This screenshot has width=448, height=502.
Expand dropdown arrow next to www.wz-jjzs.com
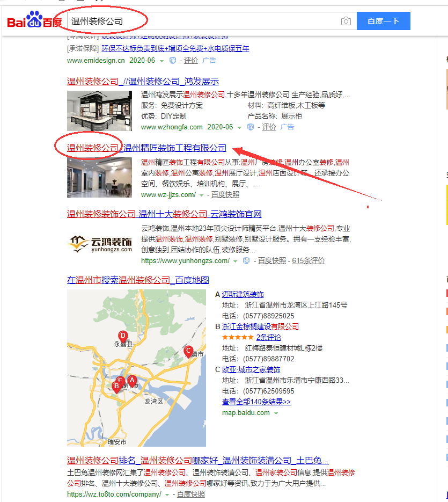(202, 195)
